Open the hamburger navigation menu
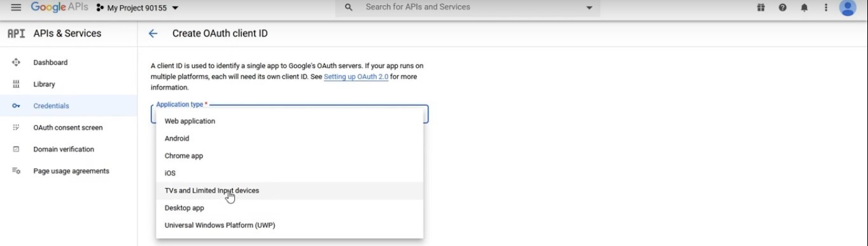Screen dimensions: 868x246 [16, 8]
